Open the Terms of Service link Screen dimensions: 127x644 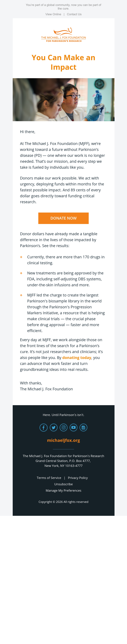click(49, 478)
